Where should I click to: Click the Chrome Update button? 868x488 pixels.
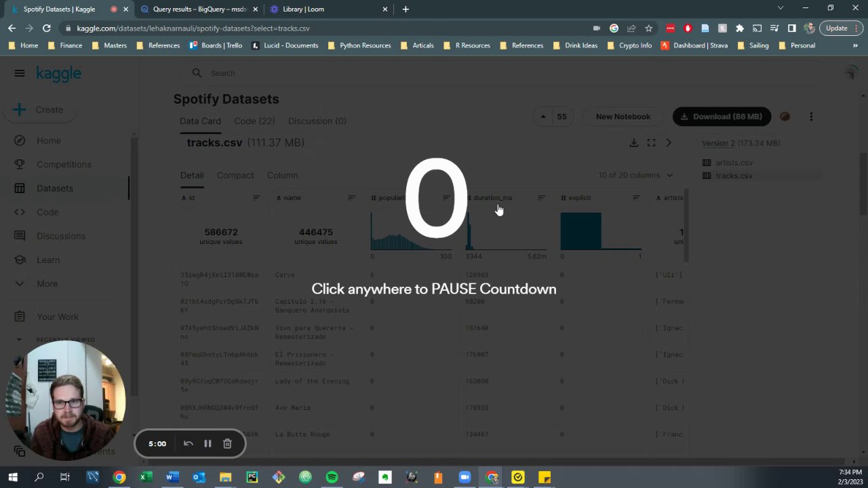[x=842, y=28]
